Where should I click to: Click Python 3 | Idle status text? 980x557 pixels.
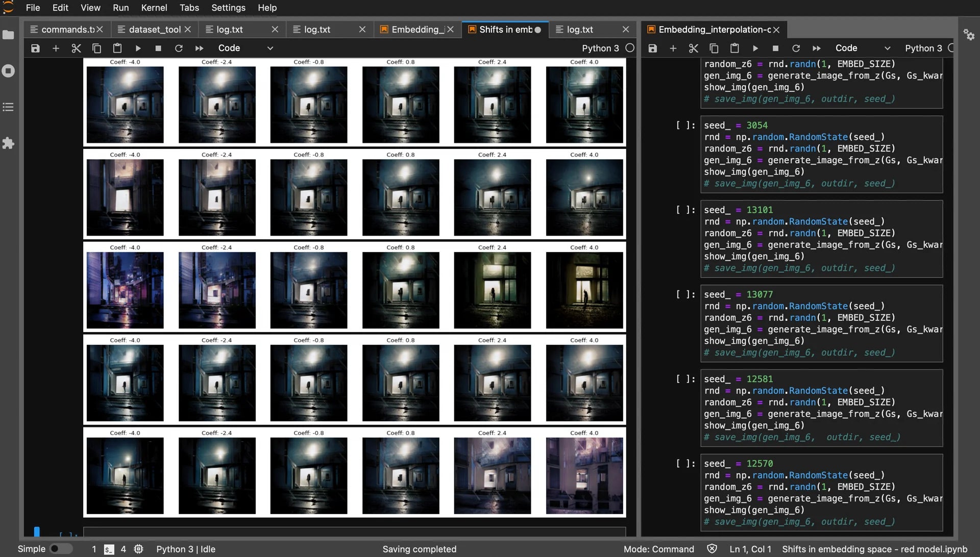186,549
